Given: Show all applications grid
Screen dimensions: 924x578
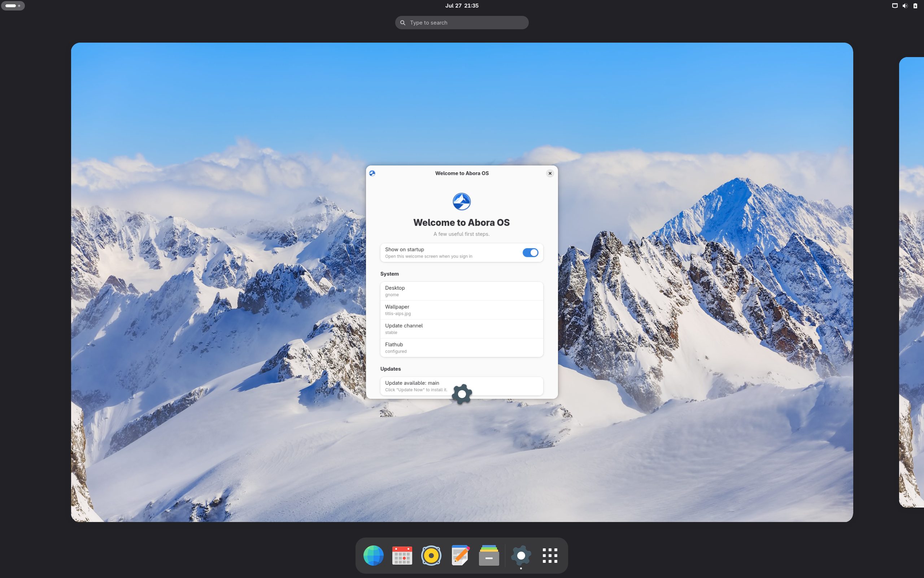Looking at the screenshot, I should point(550,556).
